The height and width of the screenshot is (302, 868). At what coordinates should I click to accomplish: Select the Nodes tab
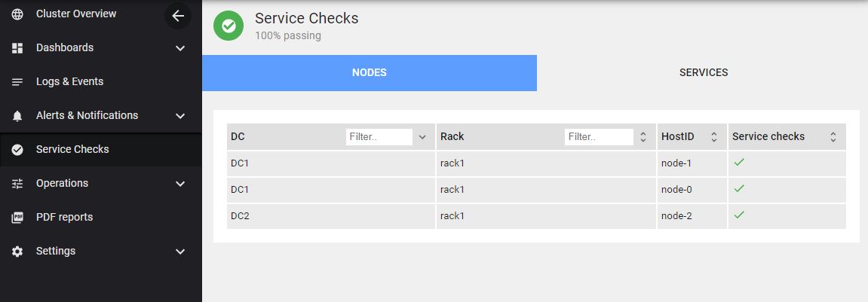(x=369, y=73)
